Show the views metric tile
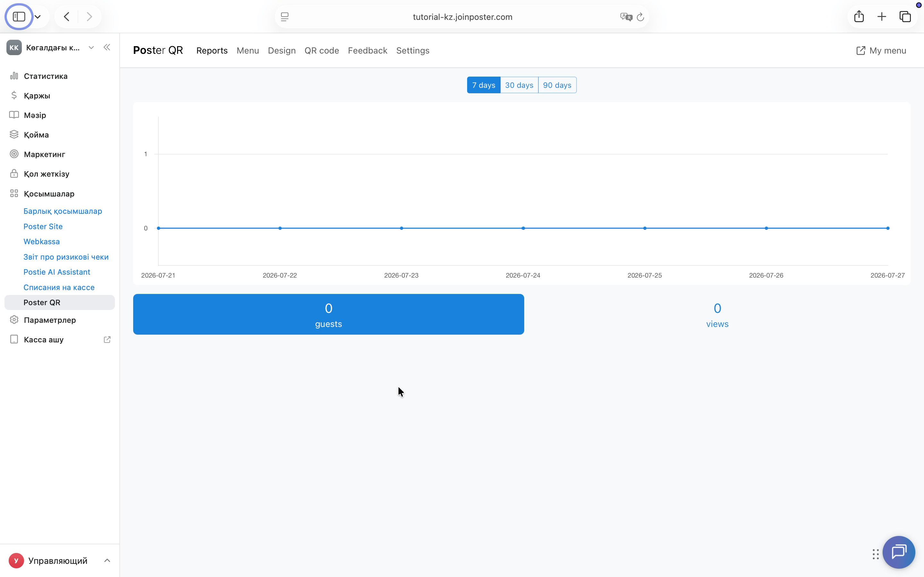Image resolution: width=924 pixels, height=577 pixels. pos(717,314)
